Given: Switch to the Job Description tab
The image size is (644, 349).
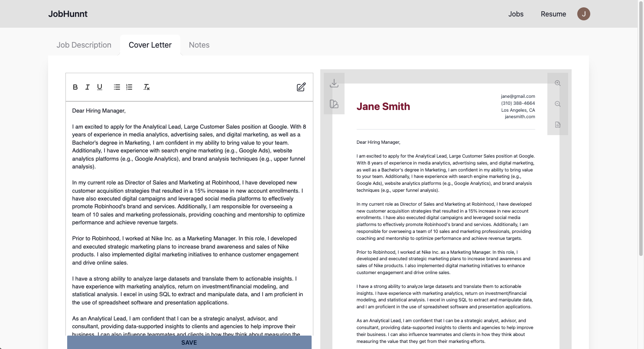Looking at the screenshot, I should point(84,45).
